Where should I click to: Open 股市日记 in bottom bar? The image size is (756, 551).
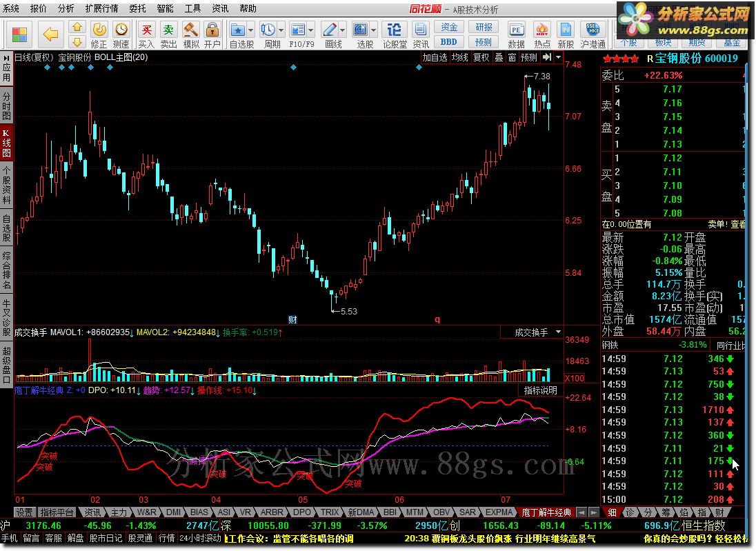pos(106,538)
